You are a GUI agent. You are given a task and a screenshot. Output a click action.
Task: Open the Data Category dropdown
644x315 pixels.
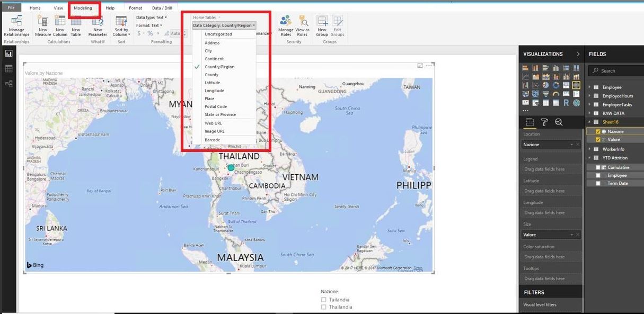(224, 25)
